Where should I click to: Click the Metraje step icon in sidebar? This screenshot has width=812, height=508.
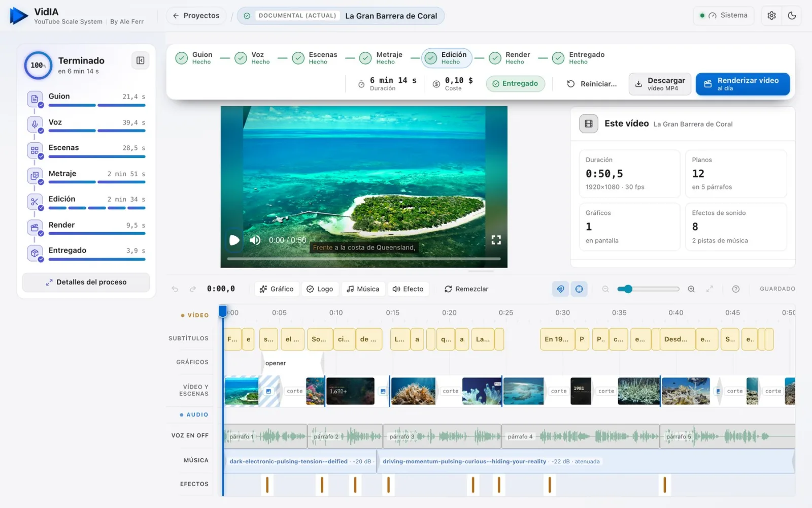(x=35, y=176)
